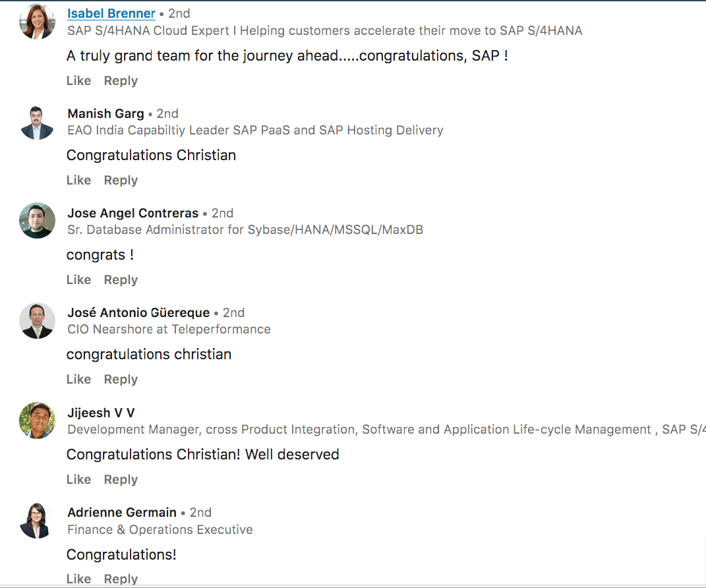Reply to Jose Angel Contreras's comment
Screen dimensions: 706x588
point(121,280)
